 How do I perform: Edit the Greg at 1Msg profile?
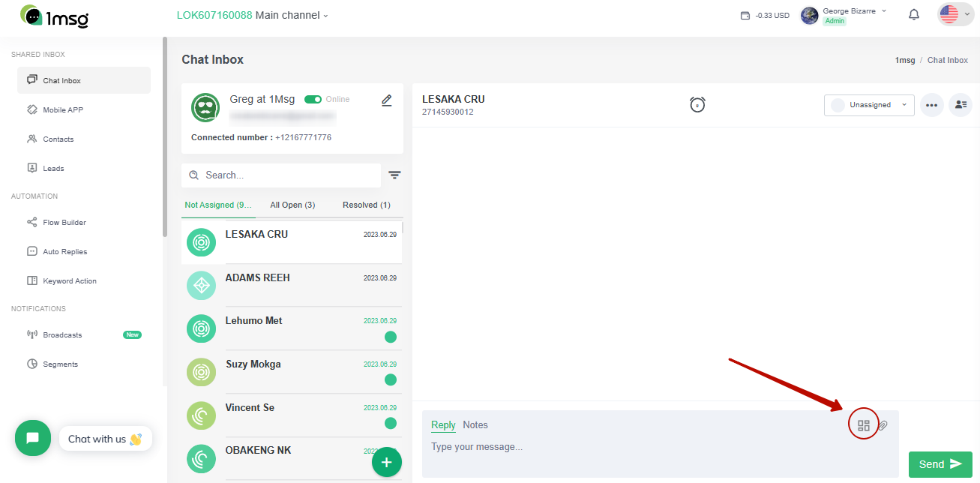tap(387, 100)
